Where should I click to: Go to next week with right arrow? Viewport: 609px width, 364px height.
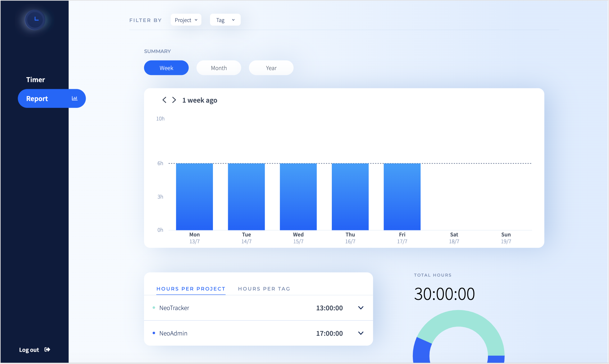[174, 100]
